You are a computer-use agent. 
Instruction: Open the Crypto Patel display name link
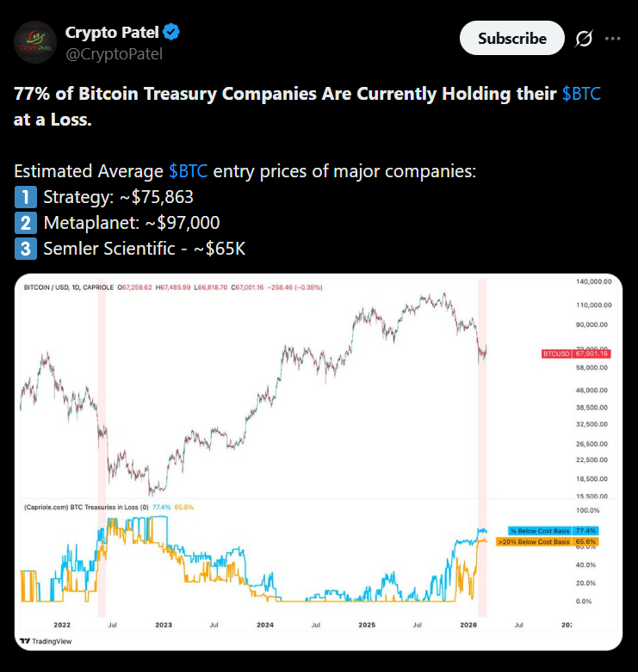[x=112, y=33]
